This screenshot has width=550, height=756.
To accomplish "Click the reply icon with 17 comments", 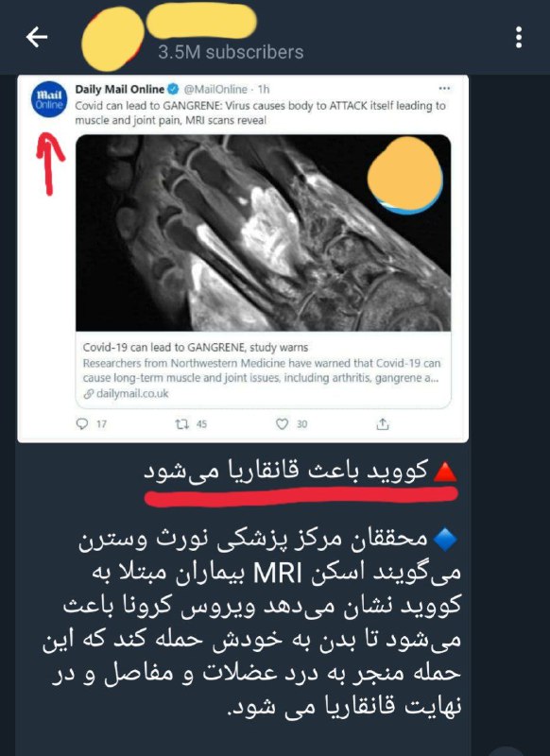I will (x=82, y=423).
